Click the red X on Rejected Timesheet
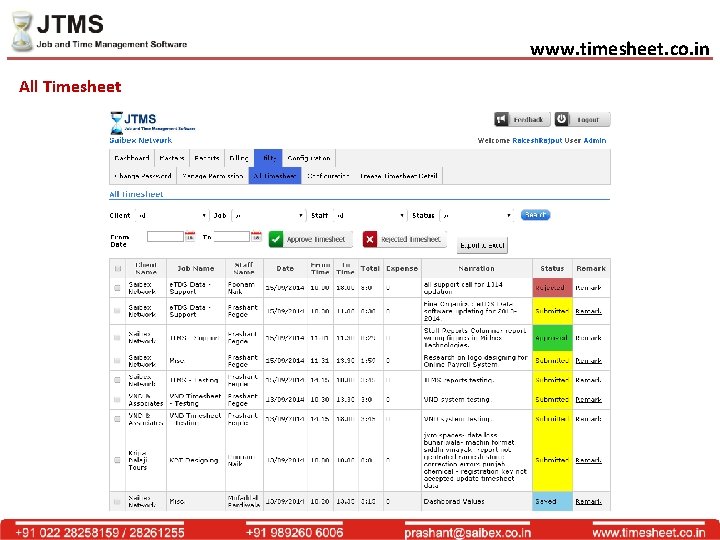This screenshot has height=540, width=720. [x=370, y=239]
